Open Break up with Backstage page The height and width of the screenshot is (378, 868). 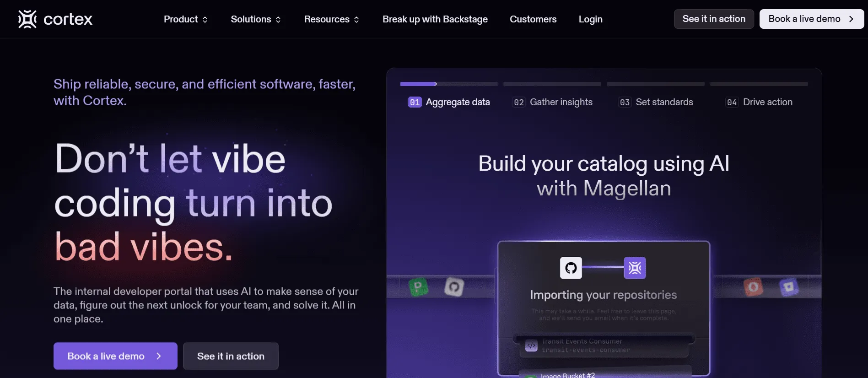[435, 19]
